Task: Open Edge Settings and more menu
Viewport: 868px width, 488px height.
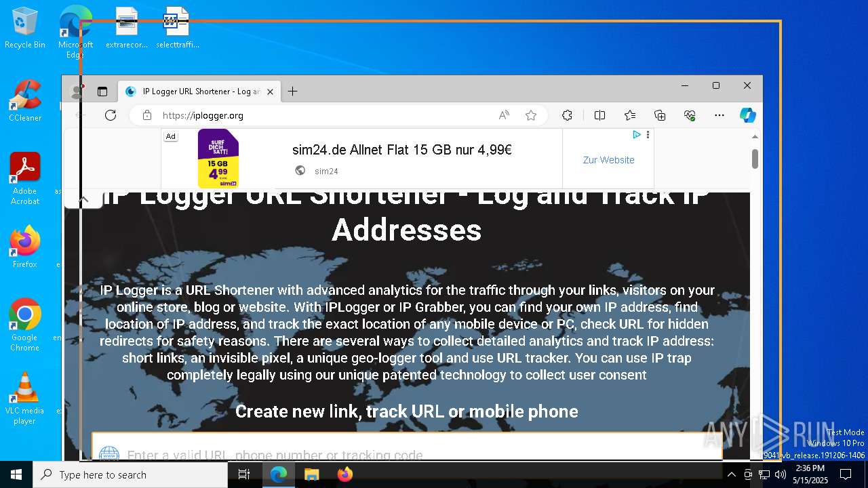Action: click(719, 115)
